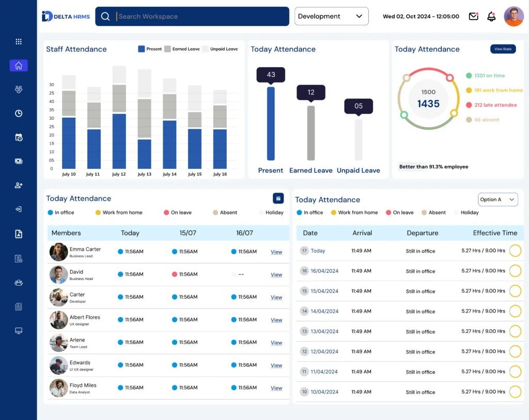Open the clock icon in sidebar
This screenshot has height=420, width=529.
click(x=19, y=113)
